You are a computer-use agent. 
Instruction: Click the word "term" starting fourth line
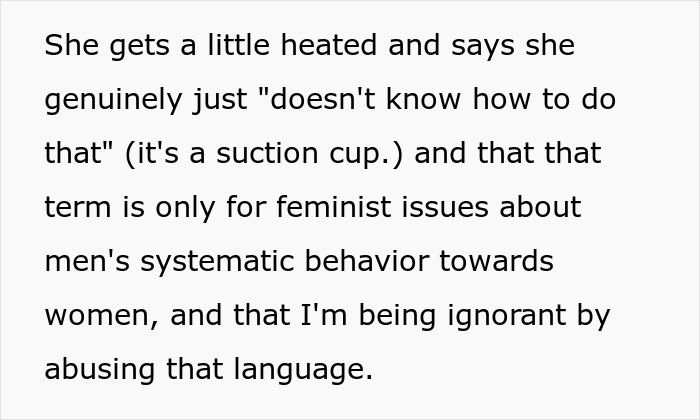78,208
